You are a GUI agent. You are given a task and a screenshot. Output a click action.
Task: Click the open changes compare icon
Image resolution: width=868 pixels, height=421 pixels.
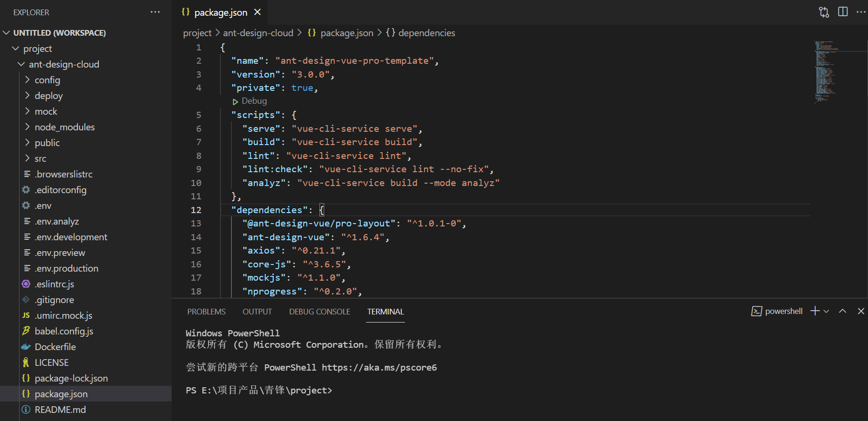(x=824, y=12)
